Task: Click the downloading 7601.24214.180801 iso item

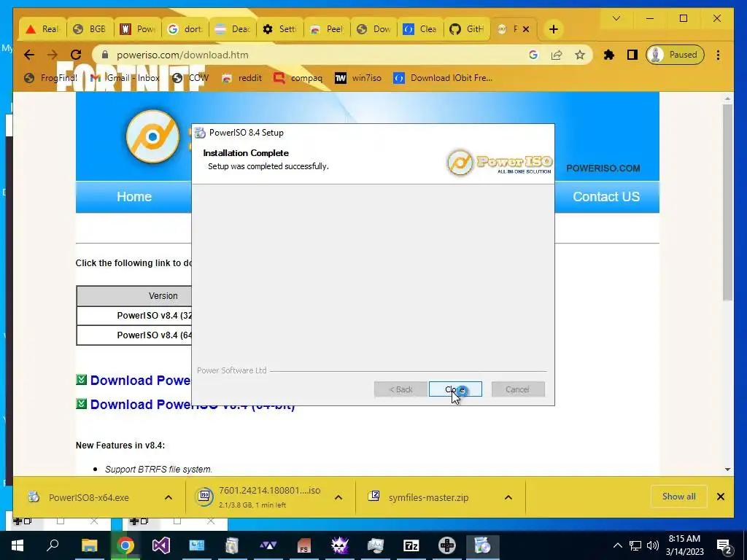Action: [x=260, y=497]
